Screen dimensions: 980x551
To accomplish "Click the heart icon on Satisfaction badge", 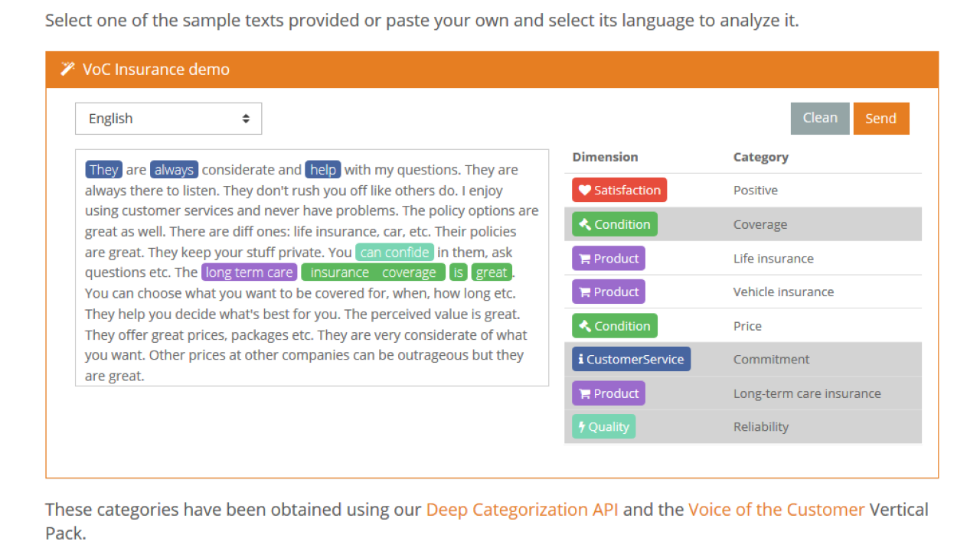I will (x=585, y=191).
